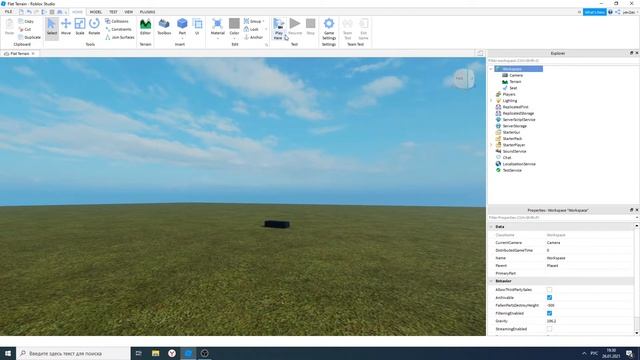640x360 pixels.
Task: Click the Lock tool
Action: [x=251, y=29]
